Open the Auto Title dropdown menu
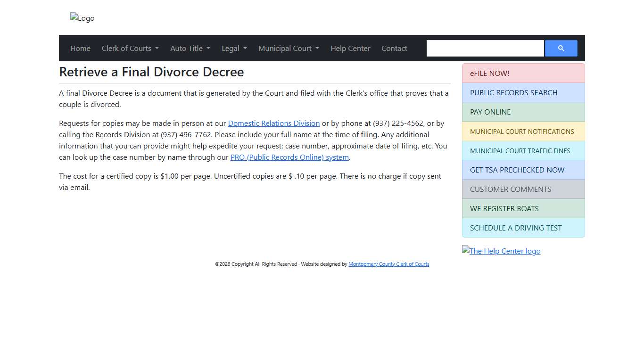644x362 pixels. (x=190, y=48)
